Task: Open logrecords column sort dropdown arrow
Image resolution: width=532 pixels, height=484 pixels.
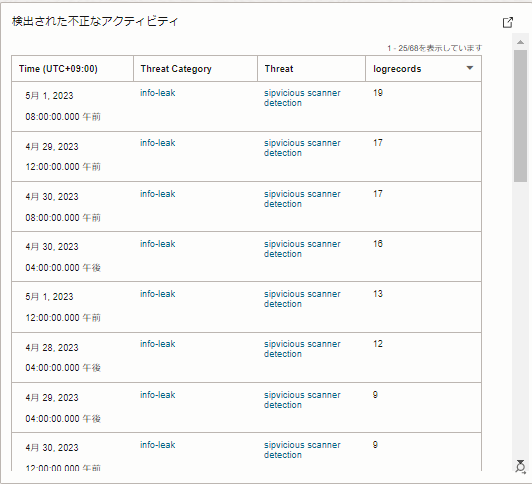Action: pyautogui.click(x=470, y=68)
